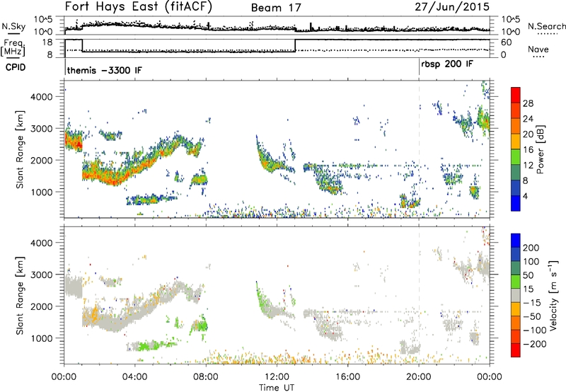Click the "50" velocity color bar label
566x392 pixels.
tap(528, 275)
